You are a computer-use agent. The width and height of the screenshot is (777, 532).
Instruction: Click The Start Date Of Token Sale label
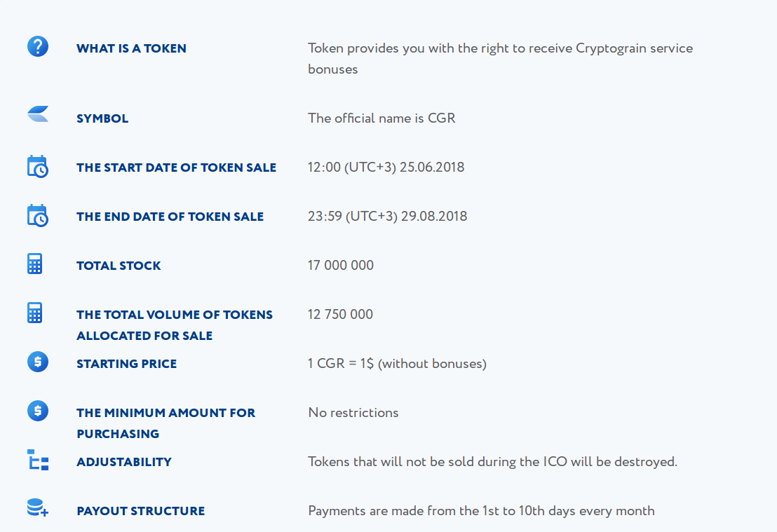pos(177,168)
